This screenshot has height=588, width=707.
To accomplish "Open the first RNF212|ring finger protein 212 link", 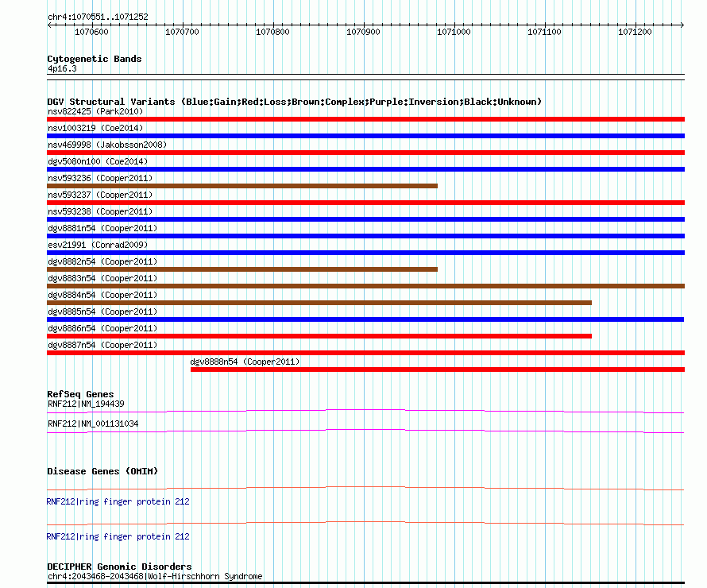I will [118, 502].
